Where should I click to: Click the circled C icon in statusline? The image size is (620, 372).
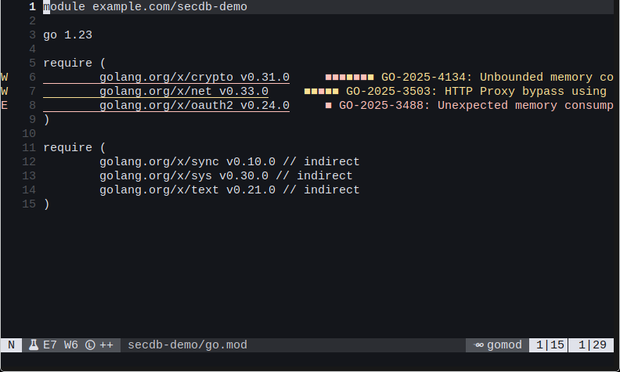point(90,345)
